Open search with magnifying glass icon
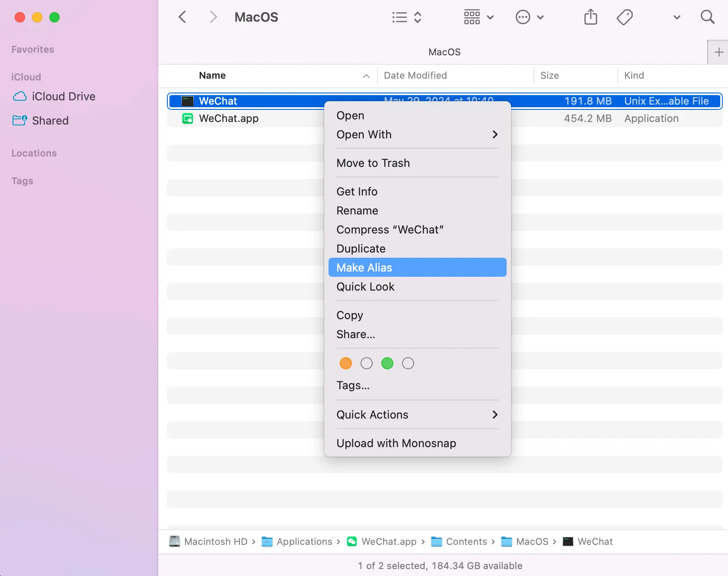The height and width of the screenshot is (576, 728). click(x=708, y=17)
